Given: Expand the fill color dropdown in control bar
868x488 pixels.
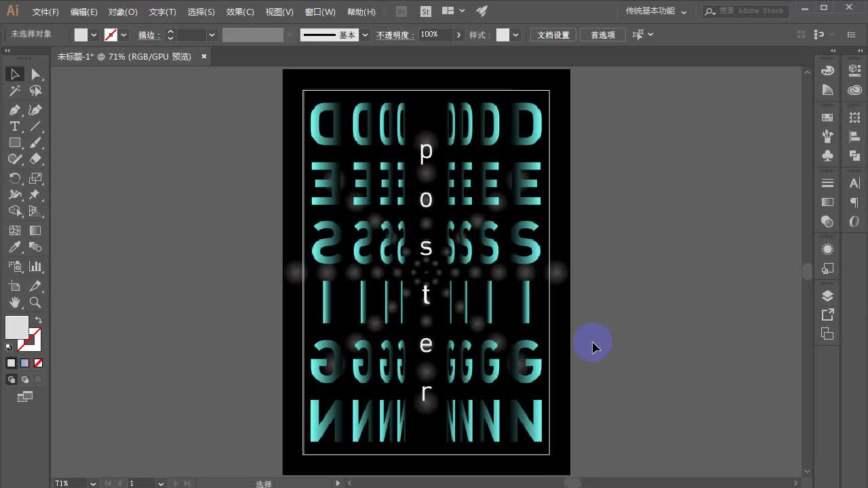Looking at the screenshot, I should 94,35.
